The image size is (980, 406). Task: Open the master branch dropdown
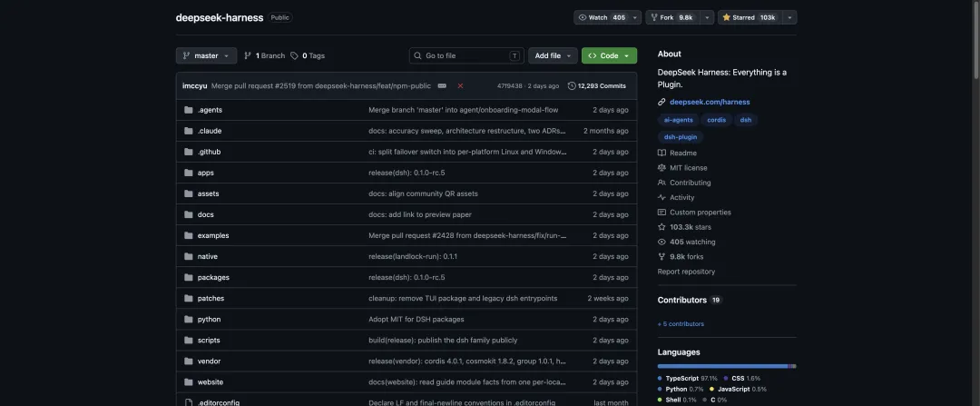click(x=206, y=55)
